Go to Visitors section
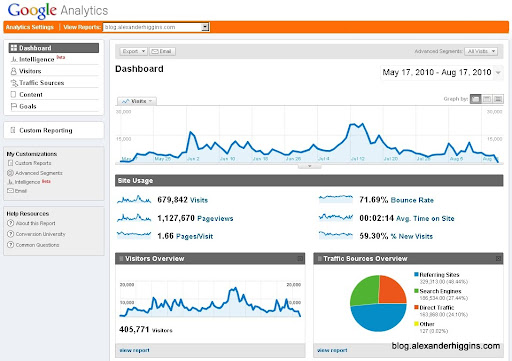512x361 pixels. (30, 71)
